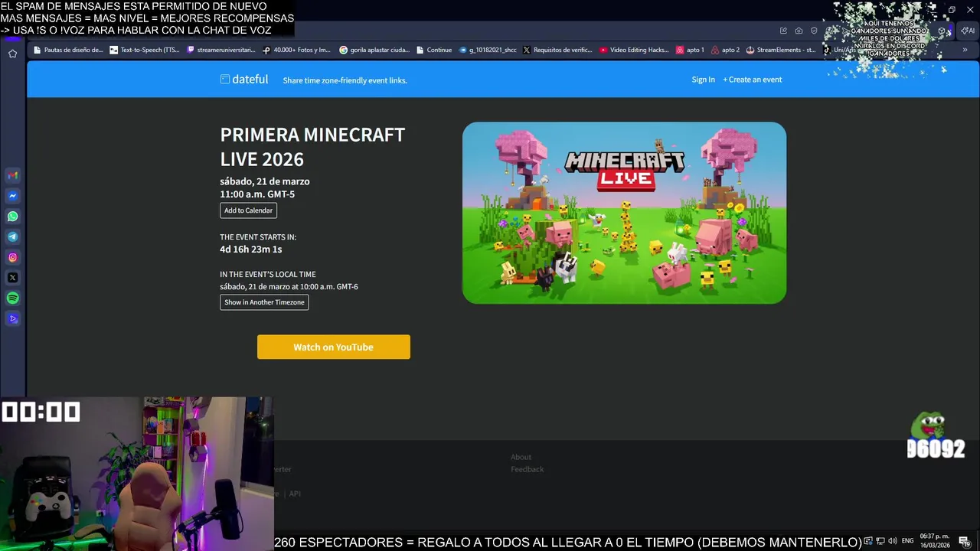Click the camera snapshot icon in address bar

[799, 31]
